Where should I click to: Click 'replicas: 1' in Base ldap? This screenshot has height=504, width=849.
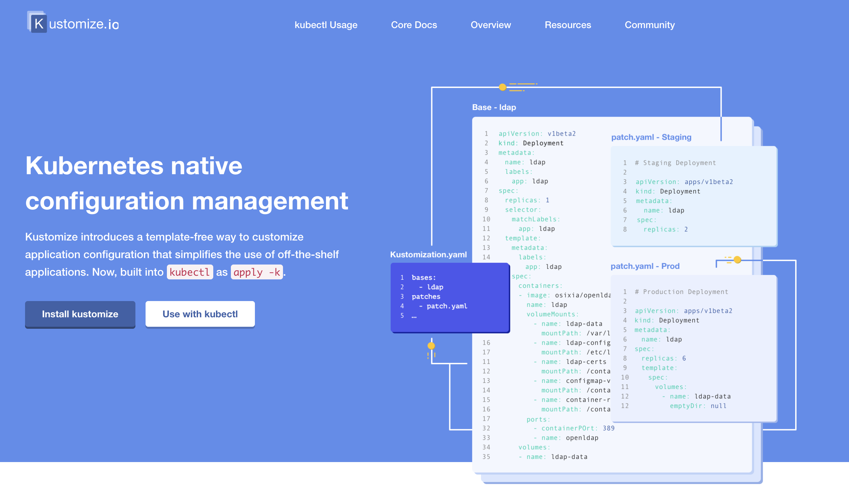tap(527, 200)
